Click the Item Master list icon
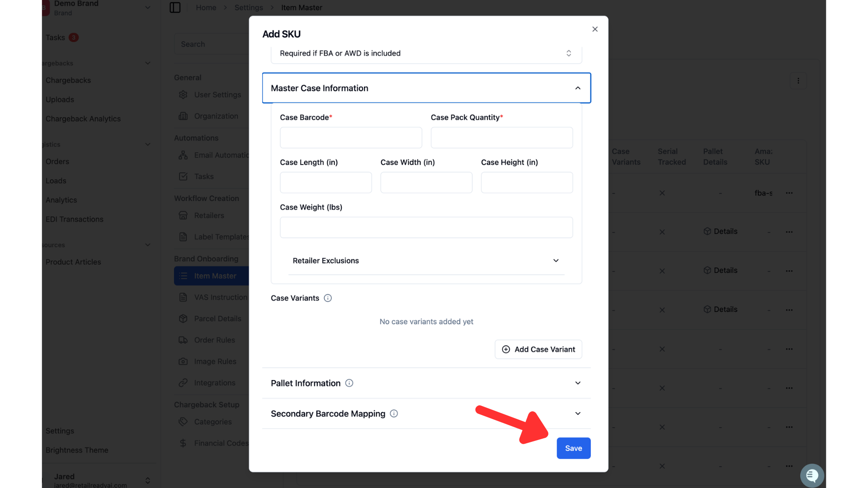Screen dimensions: 868x488 click(x=183, y=276)
